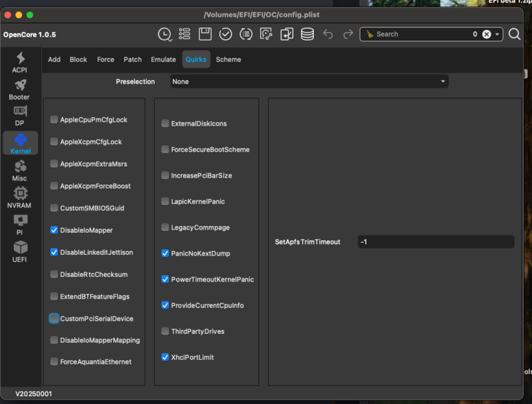The image size is (532, 404).
Task: Select the Booter section icon
Action: (x=20, y=90)
